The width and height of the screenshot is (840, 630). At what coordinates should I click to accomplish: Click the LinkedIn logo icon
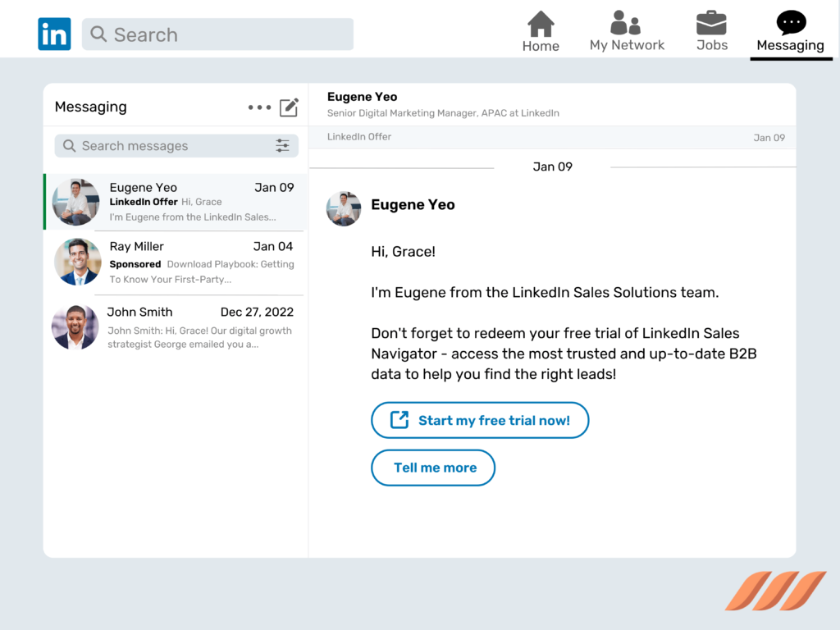[x=54, y=34]
